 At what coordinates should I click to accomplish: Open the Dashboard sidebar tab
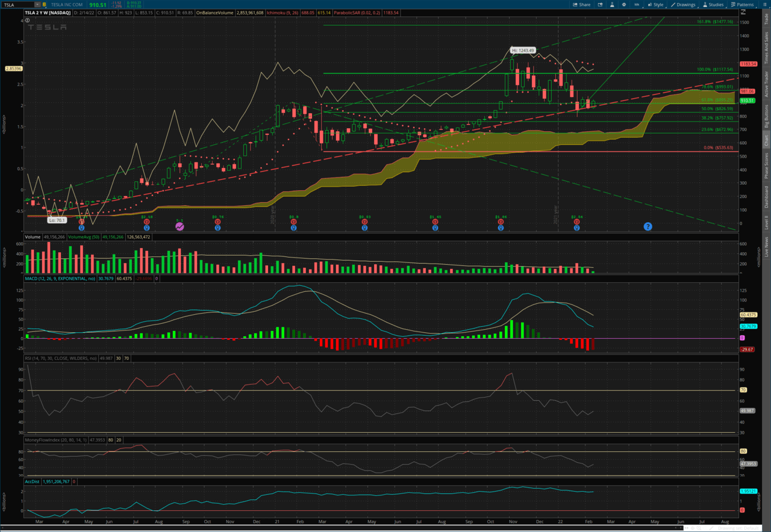pos(766,197)
